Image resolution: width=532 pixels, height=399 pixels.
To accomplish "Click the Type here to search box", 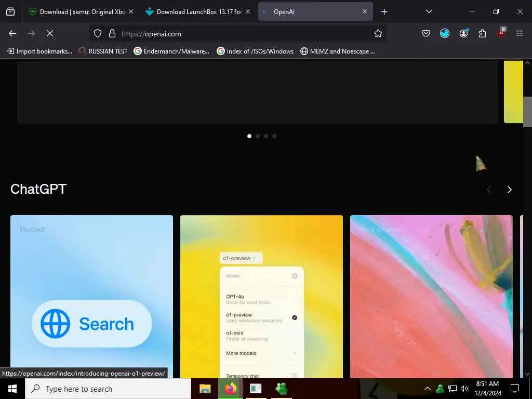I will point(108,389).
